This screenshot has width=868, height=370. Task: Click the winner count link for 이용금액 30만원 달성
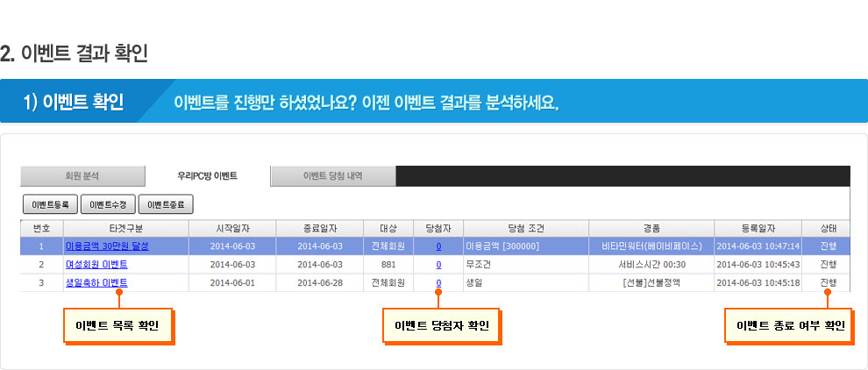(438, 246)
